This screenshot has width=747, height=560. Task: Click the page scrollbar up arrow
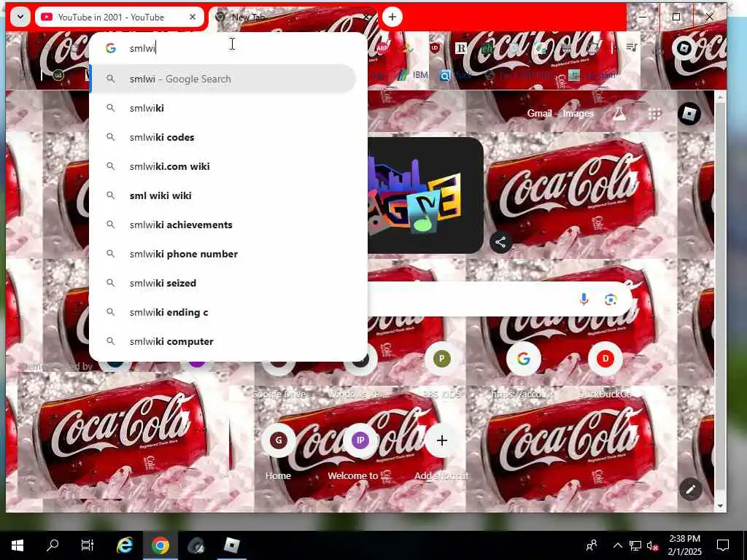pos(720,97)
